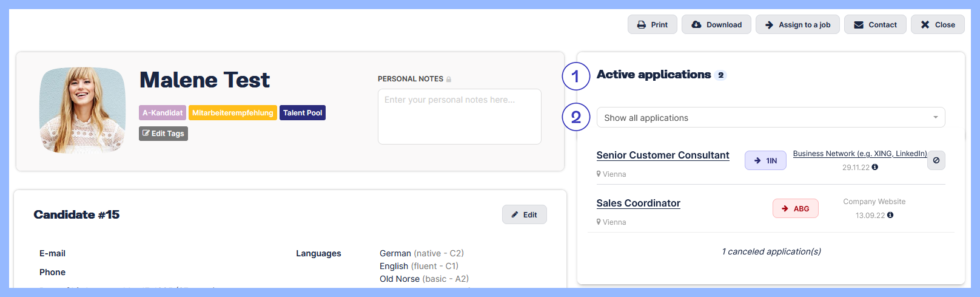Click the Business Network source link
This screenshot has width=980, height=297.
click(859, 154)
